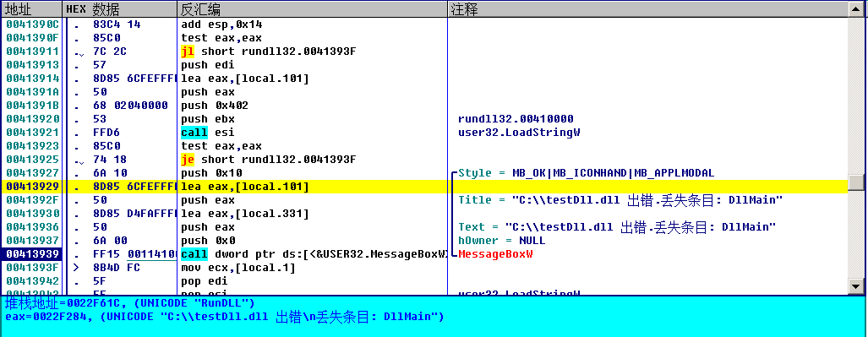Click the Title = testDll.dll comment
868x337 pixels.
pos(620,200)
